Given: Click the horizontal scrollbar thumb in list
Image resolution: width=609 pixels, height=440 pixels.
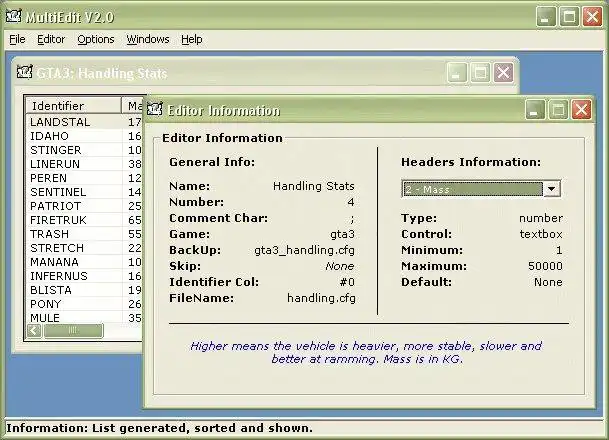Looking at the screenshot, I should click(73, 331).
